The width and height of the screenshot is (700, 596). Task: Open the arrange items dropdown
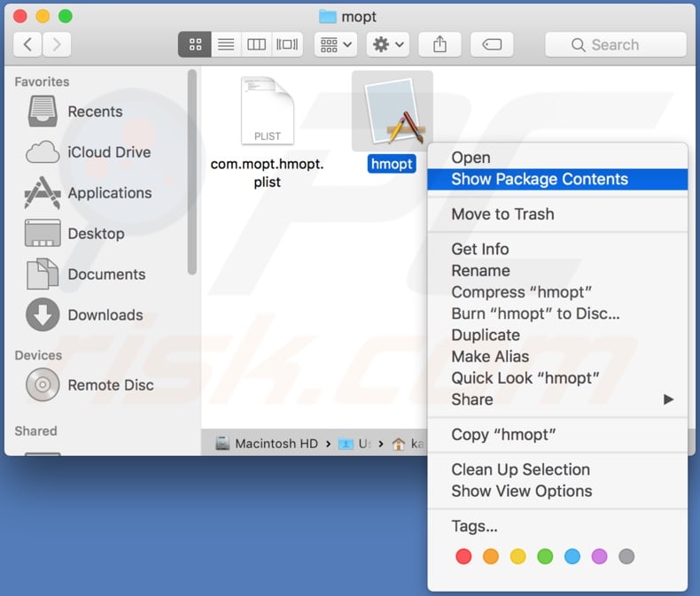click(336, 44)
